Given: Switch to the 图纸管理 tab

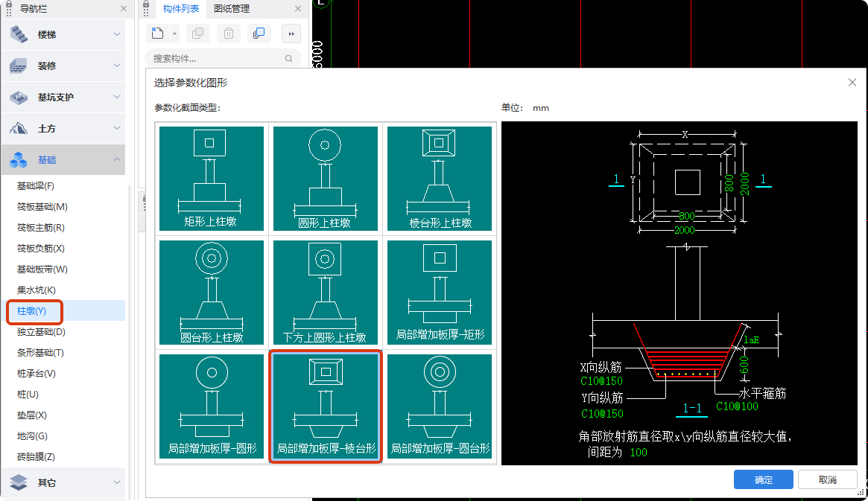Looking at the screenshot, I should pyautogui.click(x=232, y=8).
